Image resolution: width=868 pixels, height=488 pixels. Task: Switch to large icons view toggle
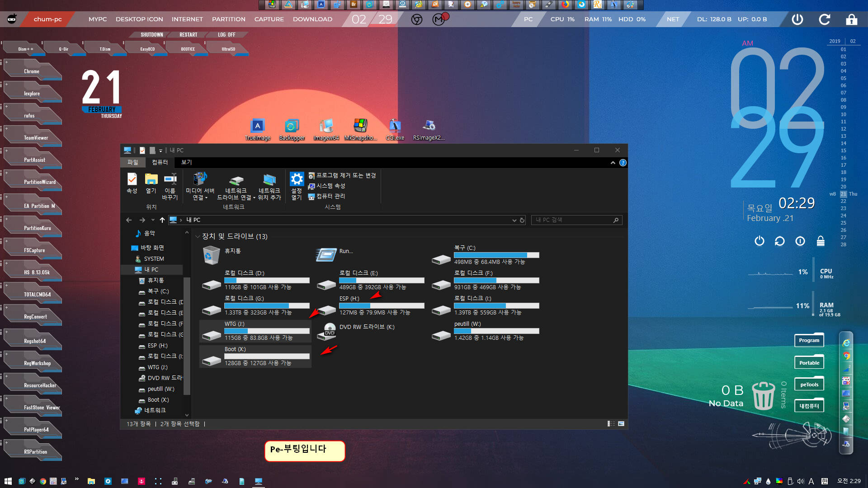point(621,424)
